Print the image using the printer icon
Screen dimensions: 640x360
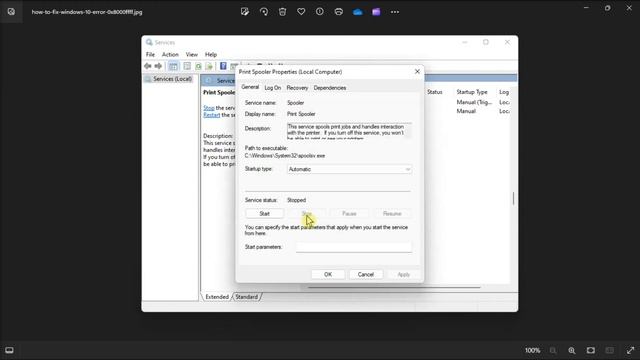(338, 12)
